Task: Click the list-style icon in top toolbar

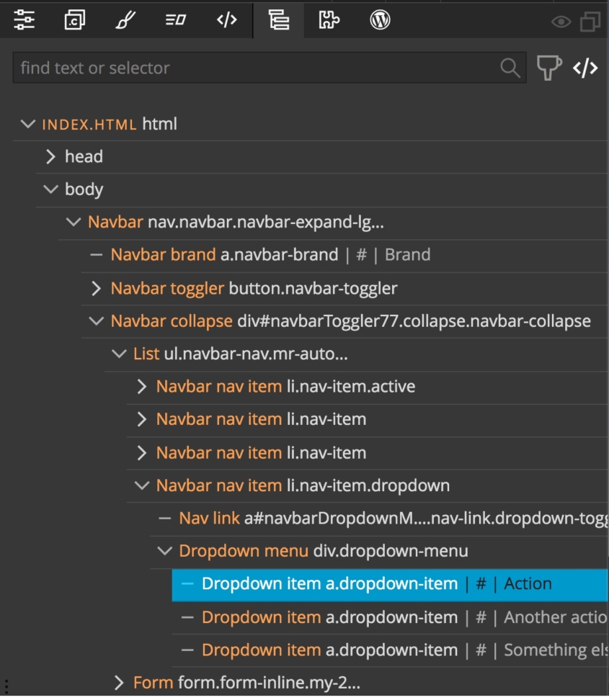Action: tap(174, 20)
